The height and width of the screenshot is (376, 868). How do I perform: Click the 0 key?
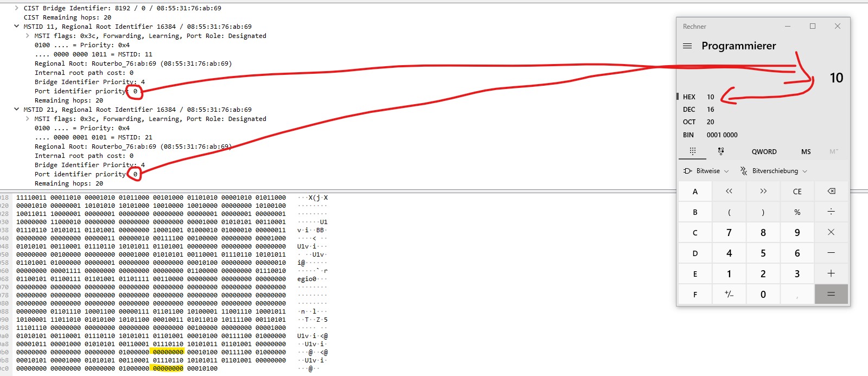click(763, 294)
